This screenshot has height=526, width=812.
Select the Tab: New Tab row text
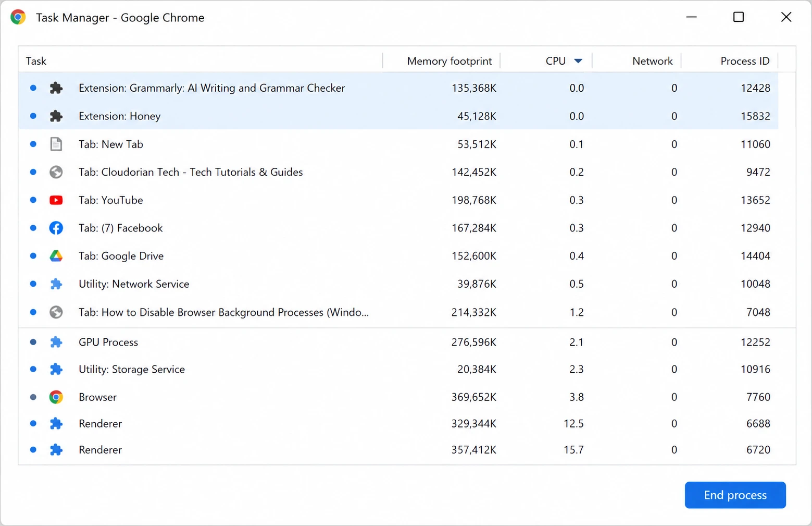(111, 144)
